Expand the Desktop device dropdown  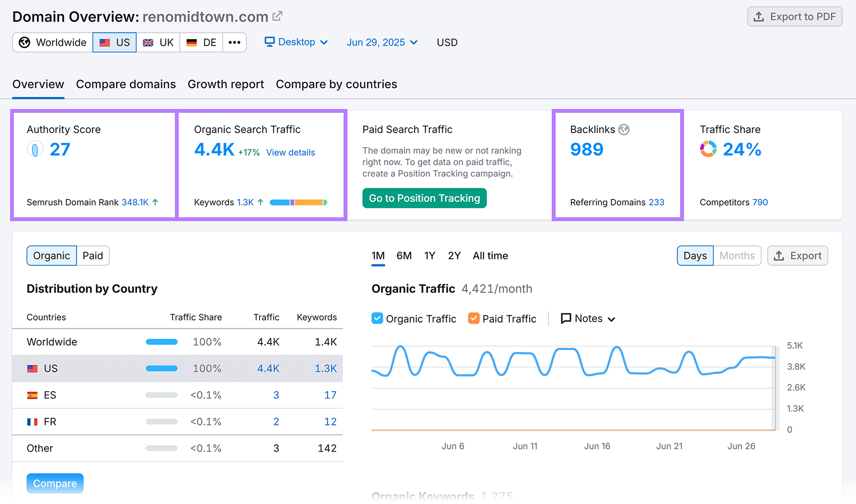(x=325, y=42)
